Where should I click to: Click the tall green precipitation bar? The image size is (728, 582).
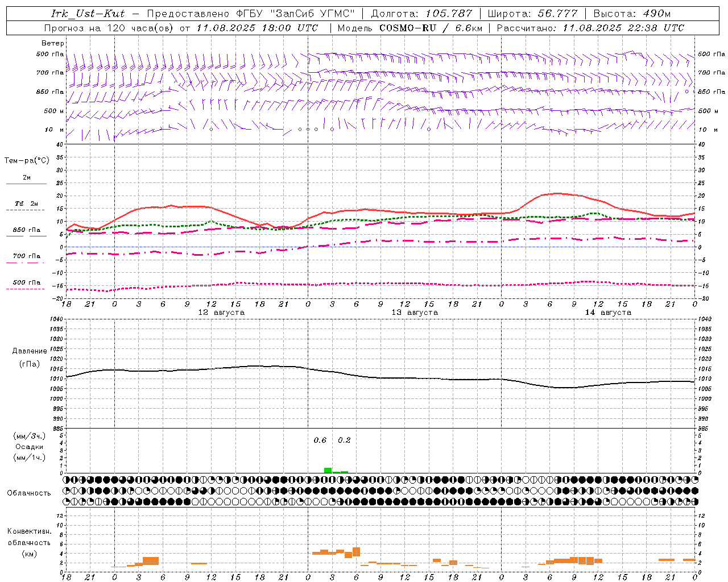[x=328, y=470]
